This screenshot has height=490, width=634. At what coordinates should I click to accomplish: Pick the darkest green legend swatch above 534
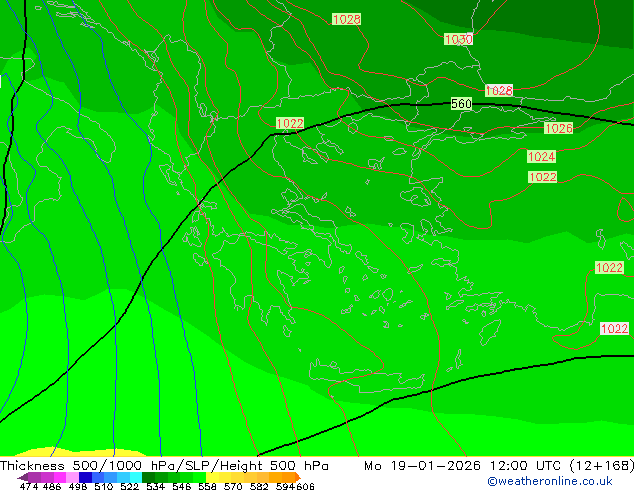click(x=148, y=477)
